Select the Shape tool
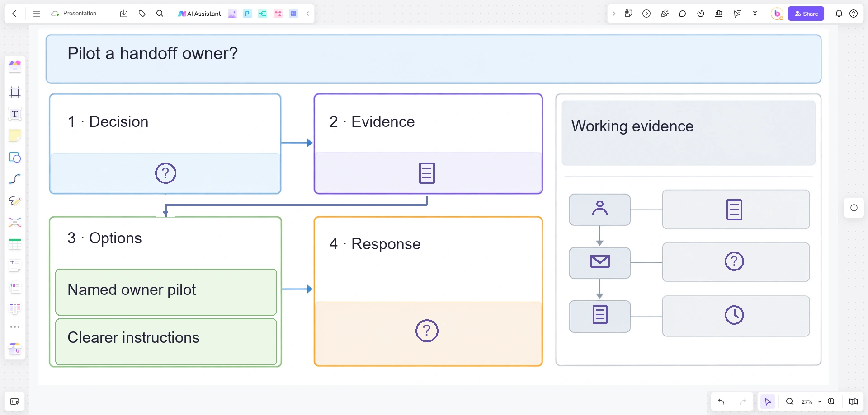 pyautogui.click(x=15, y=157)
